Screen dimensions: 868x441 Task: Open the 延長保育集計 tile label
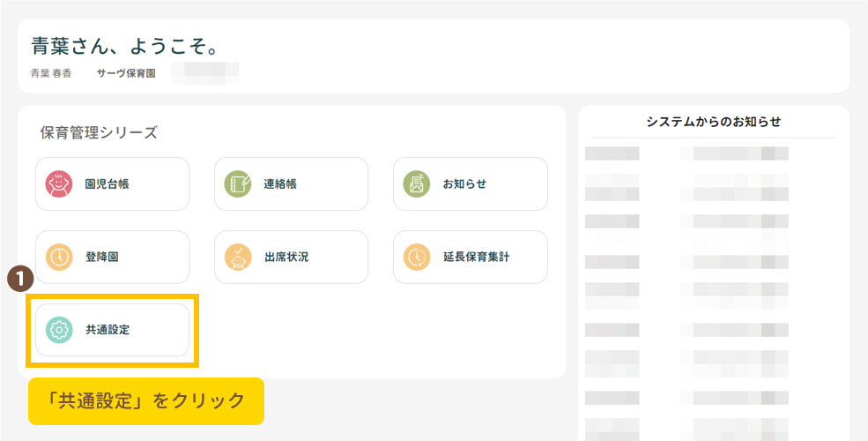coord(476,258)
